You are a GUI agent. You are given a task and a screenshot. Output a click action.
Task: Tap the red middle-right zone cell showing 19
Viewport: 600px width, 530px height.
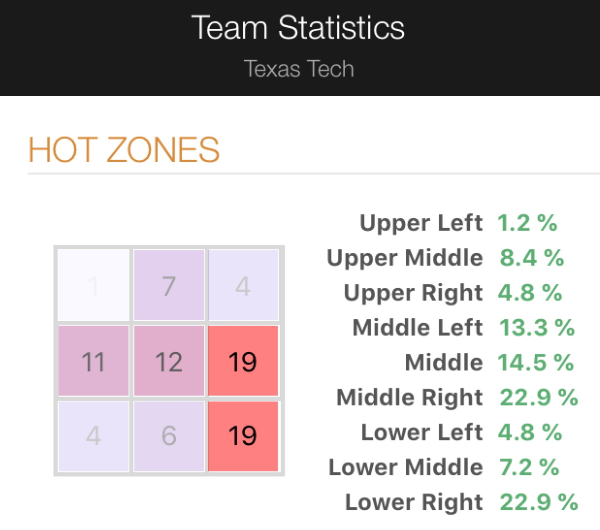coord(243,361)
